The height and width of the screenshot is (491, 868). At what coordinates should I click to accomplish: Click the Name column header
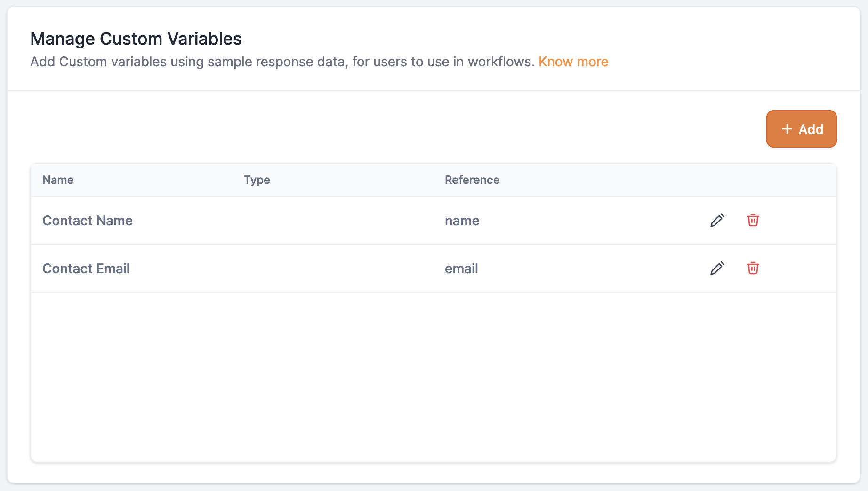click(x=58, y=180)
